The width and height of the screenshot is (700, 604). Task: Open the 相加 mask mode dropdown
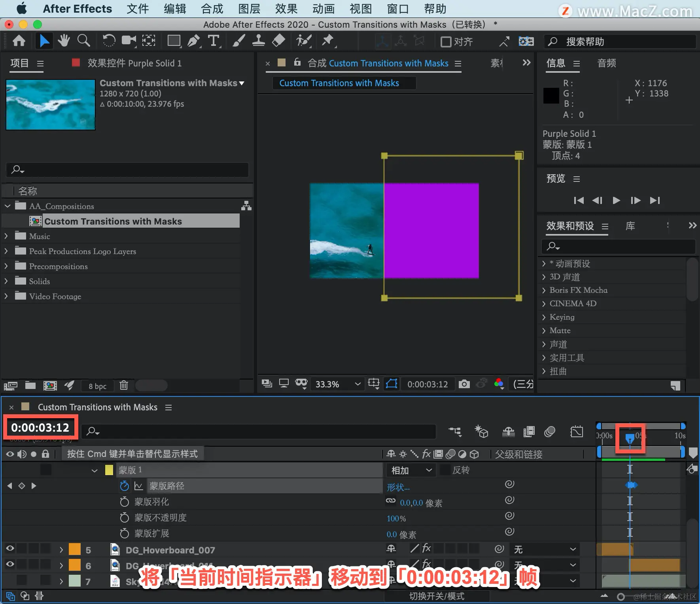pos(411,470)
